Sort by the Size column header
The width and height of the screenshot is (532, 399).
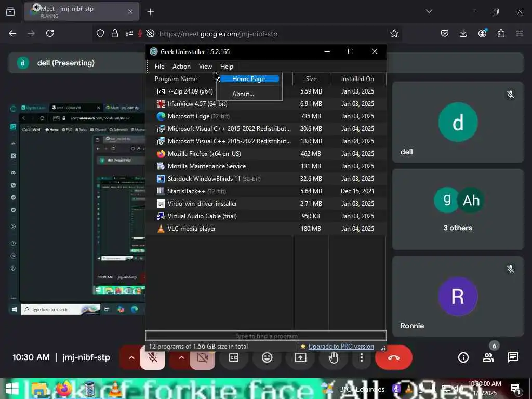pyautogui.click(x=311, y=79)
